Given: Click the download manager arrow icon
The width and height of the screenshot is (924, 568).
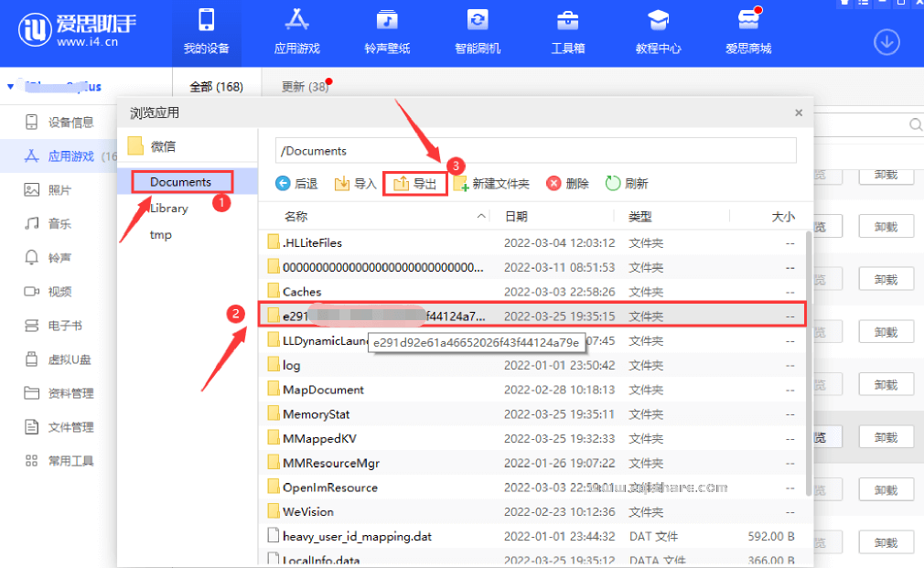Looking at the screenshot, I should click(887, 41).
